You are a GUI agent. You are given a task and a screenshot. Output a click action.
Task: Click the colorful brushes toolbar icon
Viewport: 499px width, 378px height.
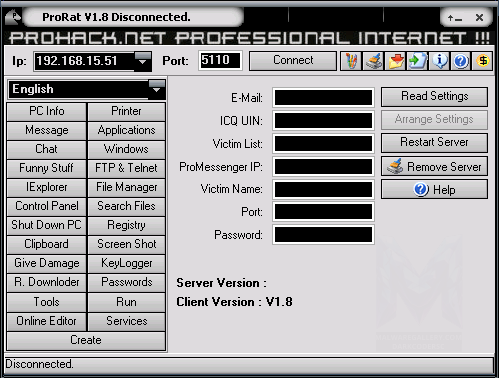point(351,61)
